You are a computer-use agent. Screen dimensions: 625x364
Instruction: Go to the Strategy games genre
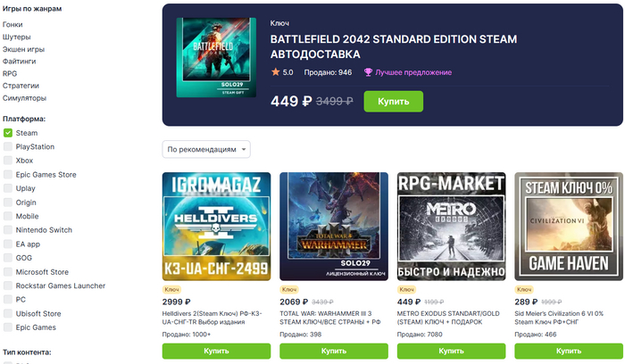click(21, 86)
